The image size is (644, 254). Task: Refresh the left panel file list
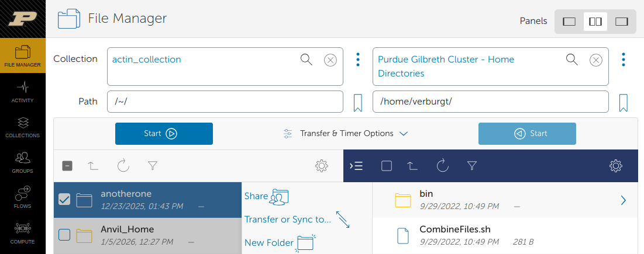123,166
